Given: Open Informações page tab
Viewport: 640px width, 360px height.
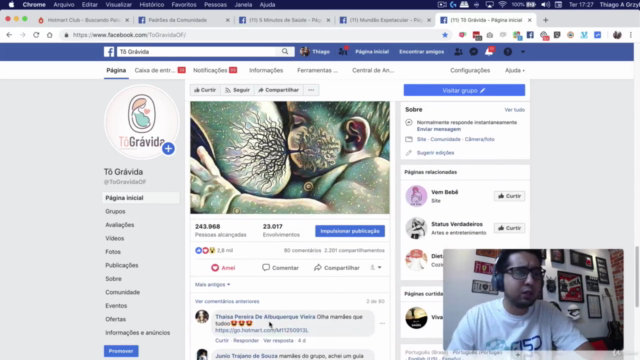Looking at the screenshot, I should [x=266, y=70].
